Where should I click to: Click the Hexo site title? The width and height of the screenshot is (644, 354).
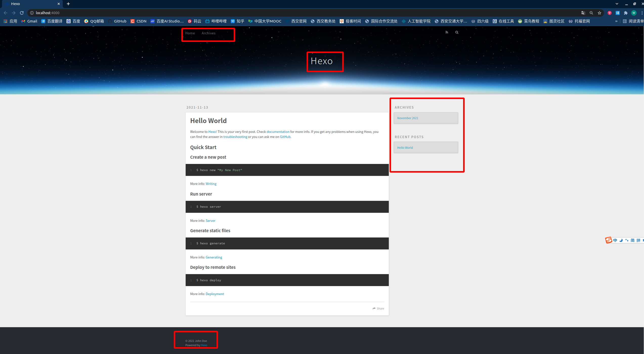[321, 61]
